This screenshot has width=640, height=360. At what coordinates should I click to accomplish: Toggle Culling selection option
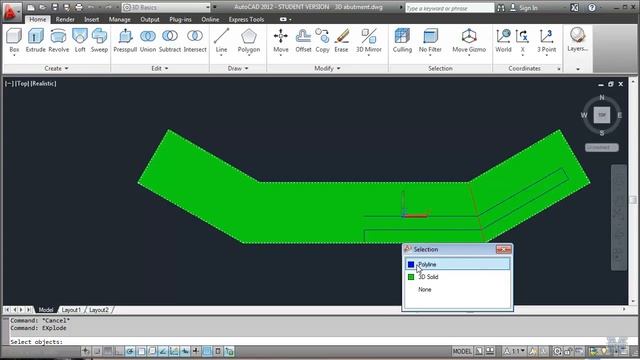(x=402, y=40)
